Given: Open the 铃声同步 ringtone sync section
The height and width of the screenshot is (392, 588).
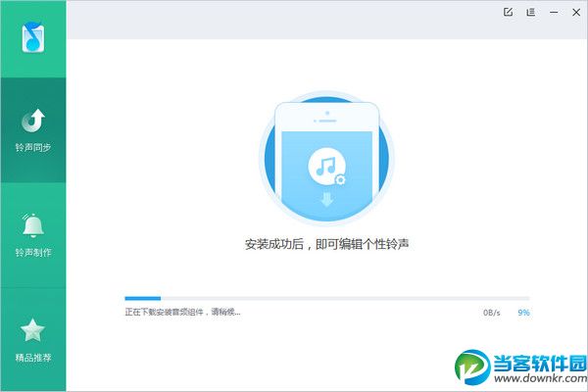Looking at the screenshot, I should click(x=33, y=130).
